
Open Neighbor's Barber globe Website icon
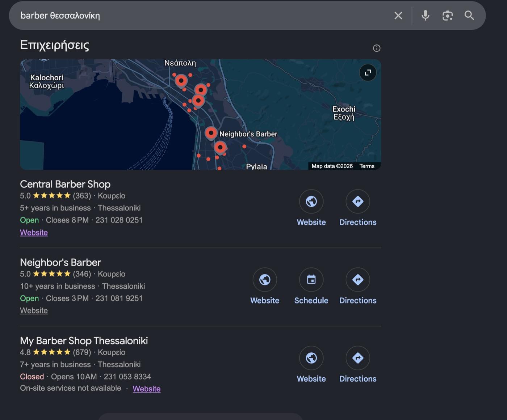(x=265, y=280)
